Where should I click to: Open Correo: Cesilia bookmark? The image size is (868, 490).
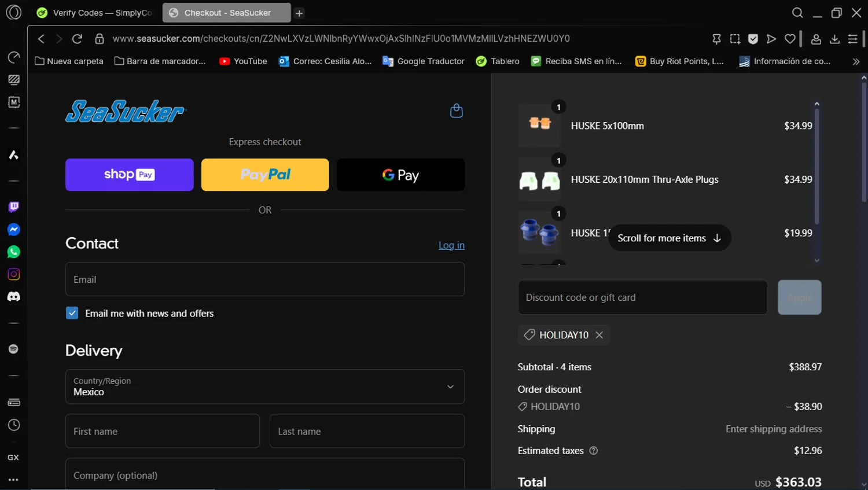click(325, 61)
